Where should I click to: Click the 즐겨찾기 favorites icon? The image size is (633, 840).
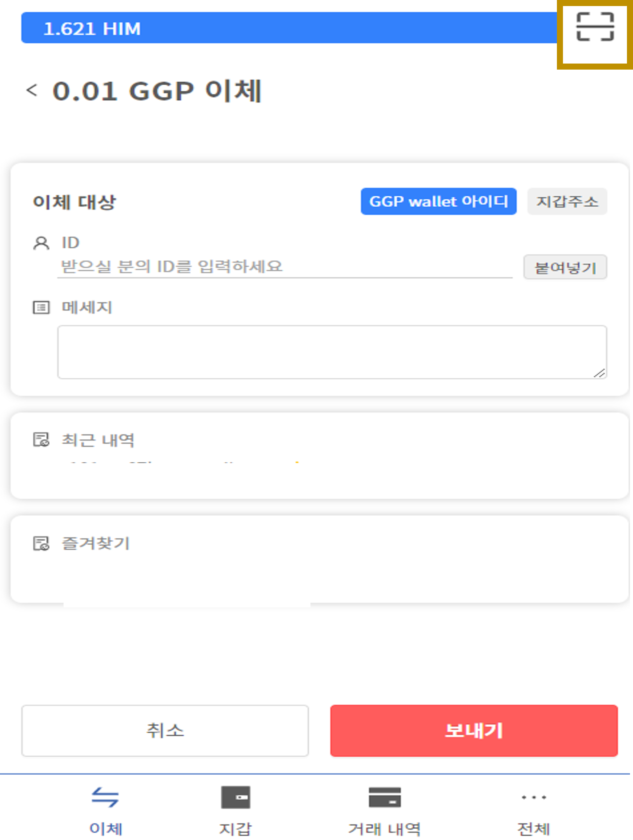[x=41, y=543]
